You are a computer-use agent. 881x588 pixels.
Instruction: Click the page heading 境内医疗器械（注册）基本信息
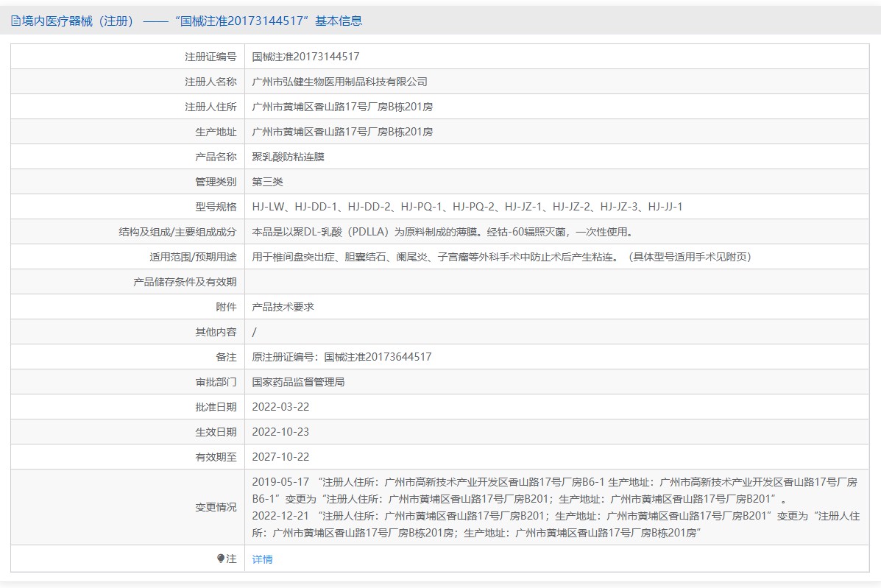click(186, 21)
